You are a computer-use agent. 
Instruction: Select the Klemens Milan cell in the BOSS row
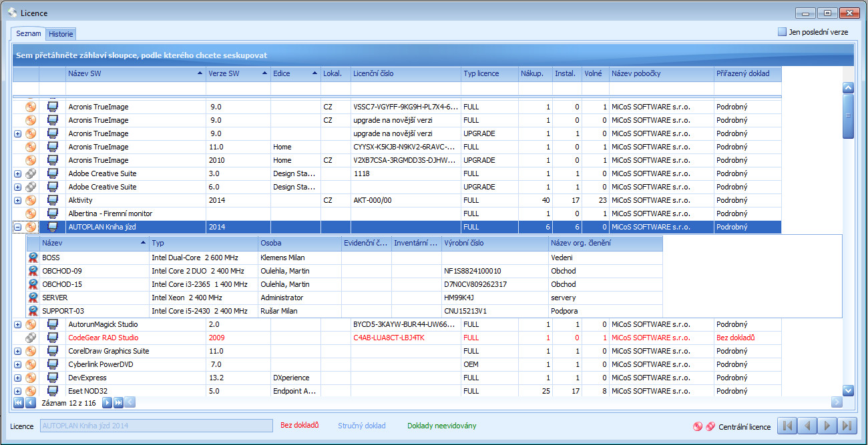pyautogui.click(x=299, y=258)
